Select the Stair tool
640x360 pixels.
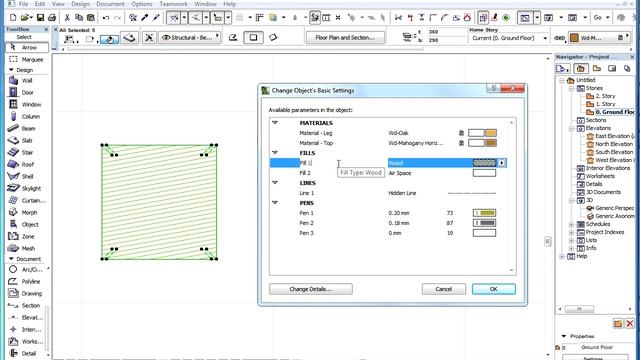point(27,152)
